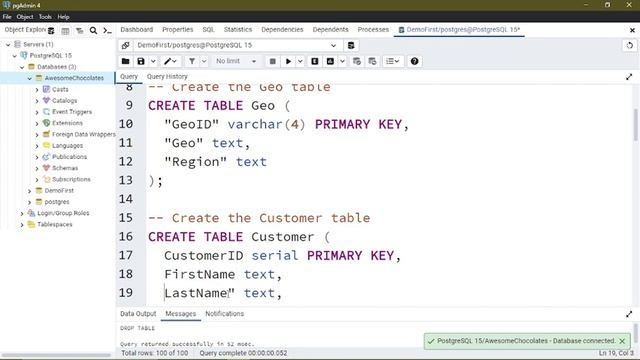Click the Filtered Rows icon in explorer toolbar
This screenshot has width=640, height=360.
click(79, 31)
